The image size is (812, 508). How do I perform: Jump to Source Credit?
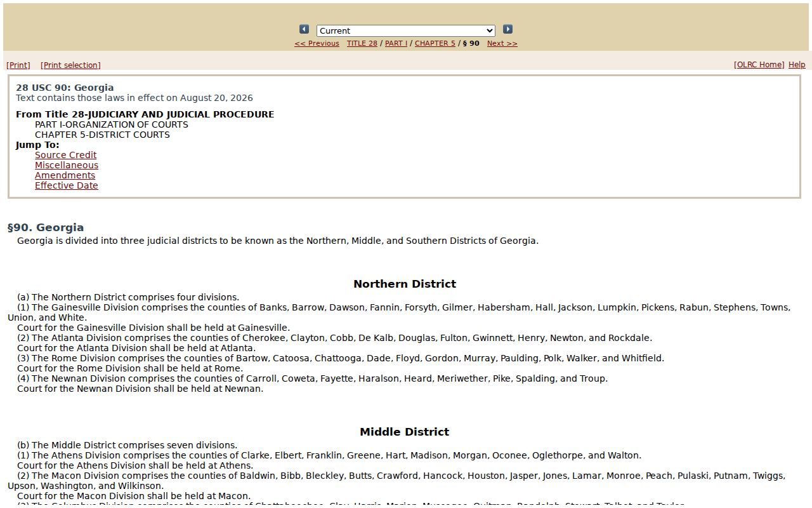click(66, 155)
